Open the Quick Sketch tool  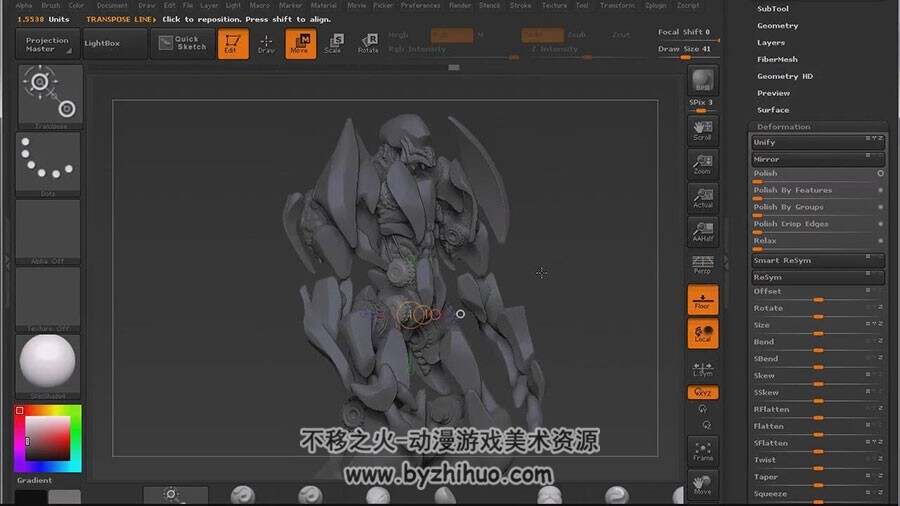[x=183, y=44]
